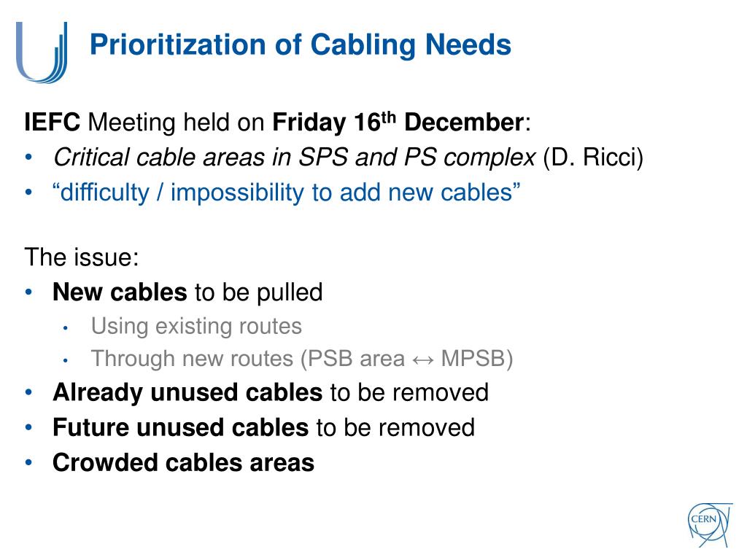
Task: Click Already unused cables bold text
Action: (187, 392)
